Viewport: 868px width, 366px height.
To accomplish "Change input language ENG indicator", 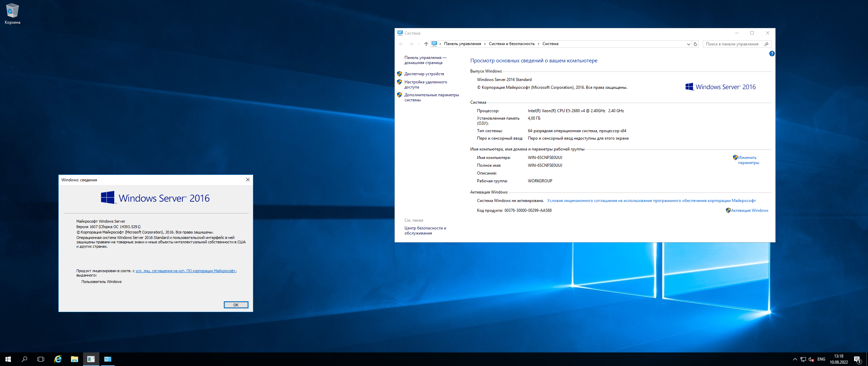I will (x=821, y=359).
